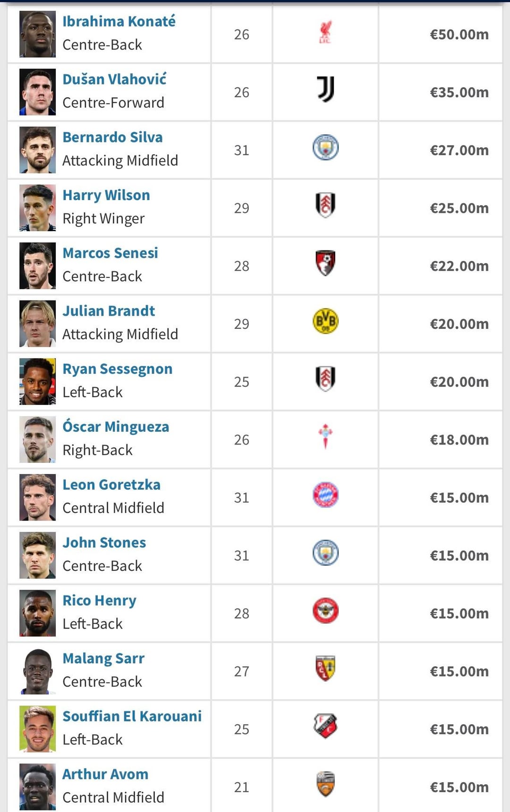Open the Lorient crest beside Arthur Avom
The image size is (510, 812).
coord(325,784)
